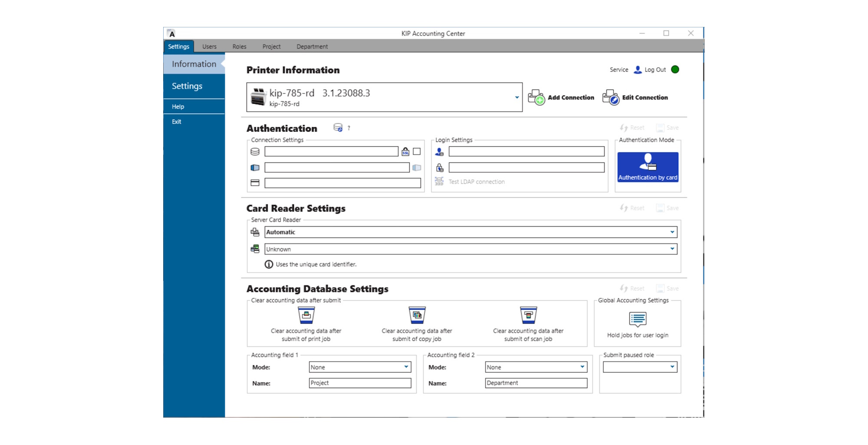The width and height of the screenshot is (868, 445).
Task: Click the Edit Connection label
Action: [645, 98]
